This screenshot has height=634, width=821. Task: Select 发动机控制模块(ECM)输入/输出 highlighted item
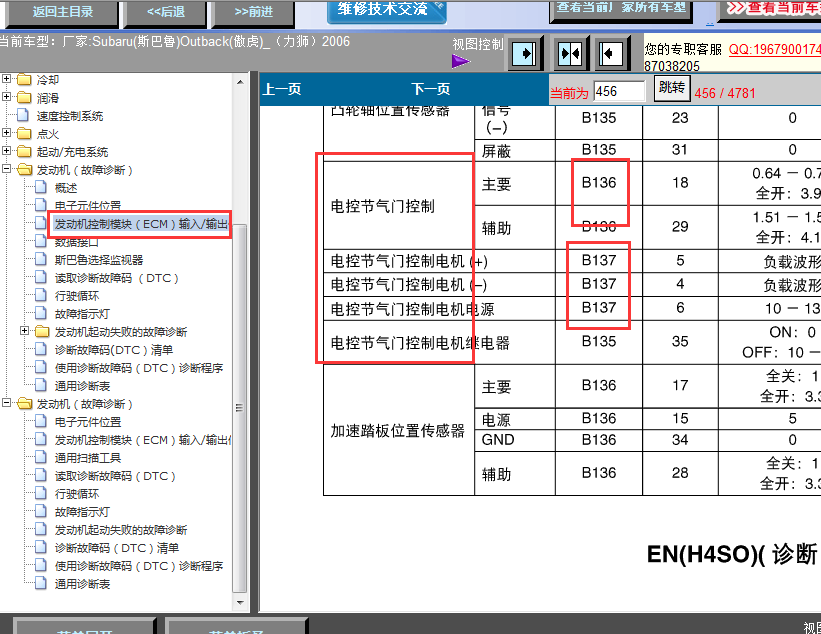click(140, 224)
